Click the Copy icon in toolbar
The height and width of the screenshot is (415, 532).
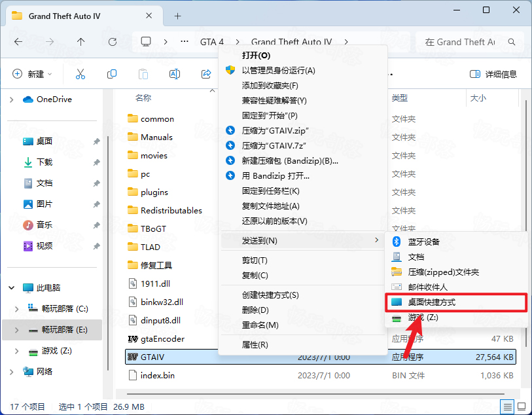pyautogui.click(x=112, y=73)
